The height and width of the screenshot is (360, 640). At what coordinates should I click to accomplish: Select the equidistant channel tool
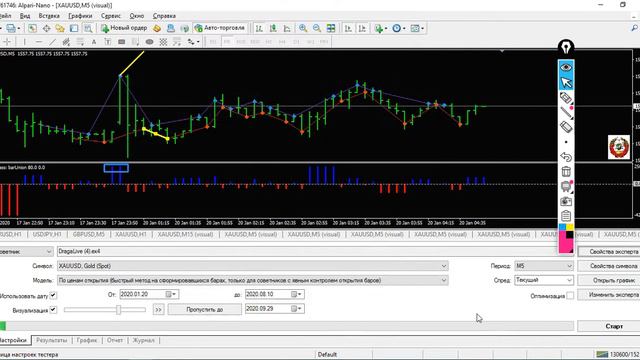tap(66, 42)
